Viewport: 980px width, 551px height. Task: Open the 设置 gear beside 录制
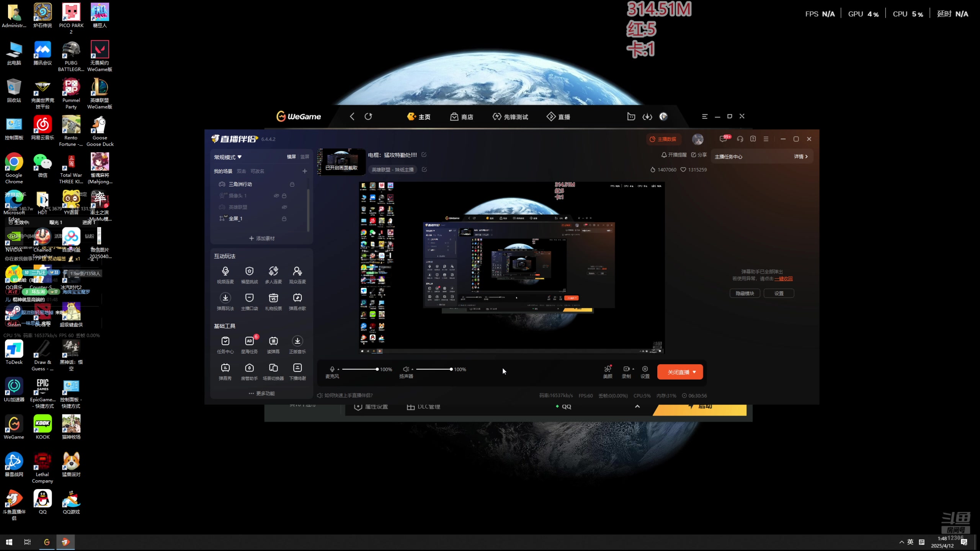[645, 372]
